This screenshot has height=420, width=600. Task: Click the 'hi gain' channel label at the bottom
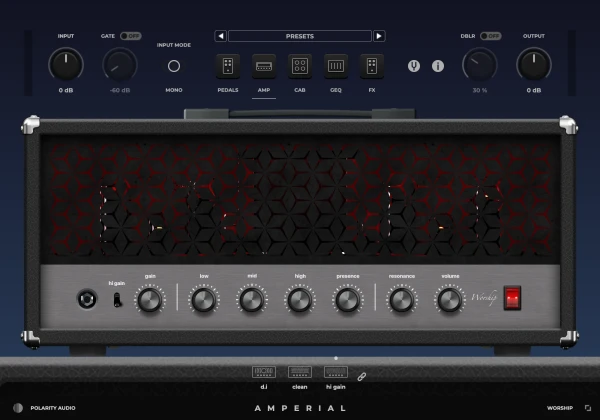click(x=336, y=387)
